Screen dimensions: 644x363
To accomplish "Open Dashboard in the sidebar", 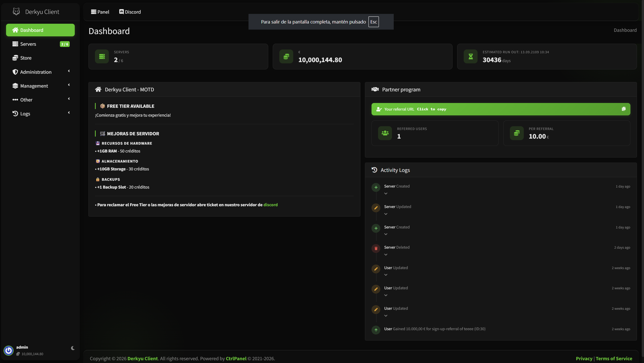I will (x=40, y=30).
